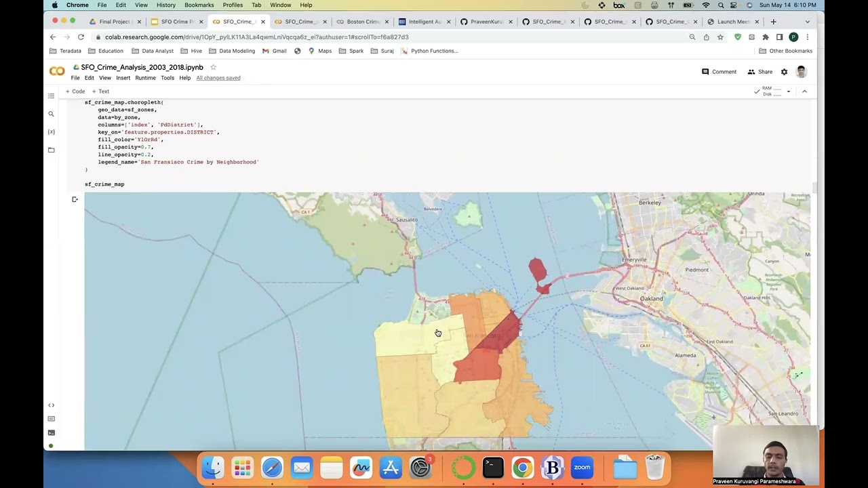The width and height of the screenshot is (868, 488).
Task: Click the Colab logo
Action: (57, 71)
